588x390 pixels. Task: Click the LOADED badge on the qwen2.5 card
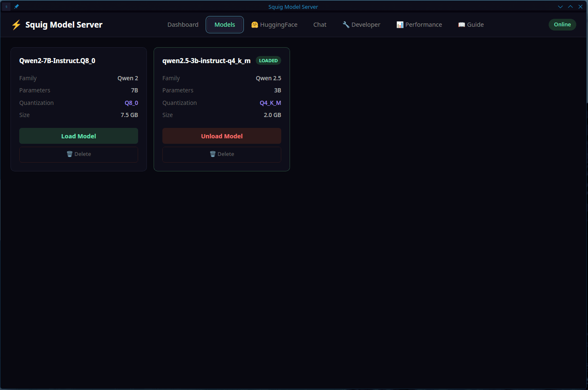pyautogui.click(x=268, y=61)
